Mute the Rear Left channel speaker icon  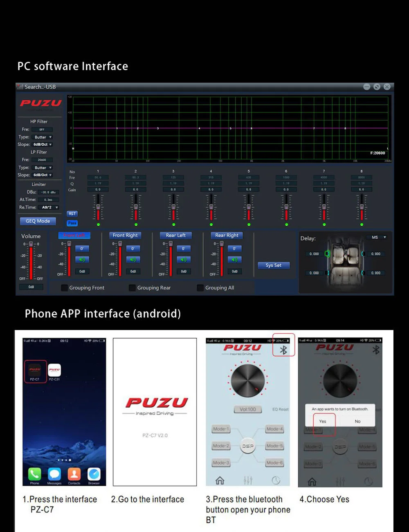[x=184, y=260]
